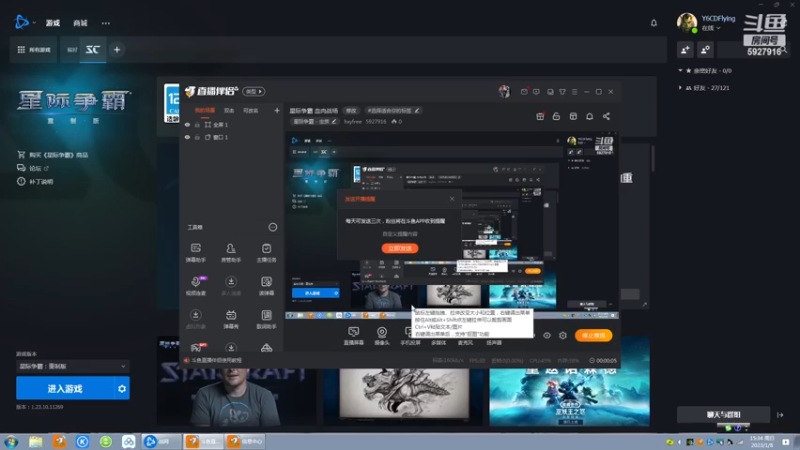Open 购买《星际争霸》商品 shop link
The image size is (800, 450).
point(53,155)
